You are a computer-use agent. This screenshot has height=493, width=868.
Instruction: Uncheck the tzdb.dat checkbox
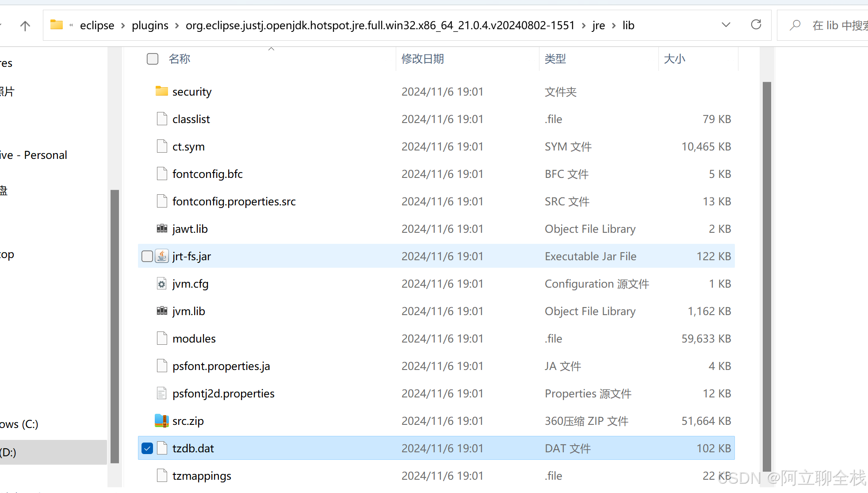point(147,448)
